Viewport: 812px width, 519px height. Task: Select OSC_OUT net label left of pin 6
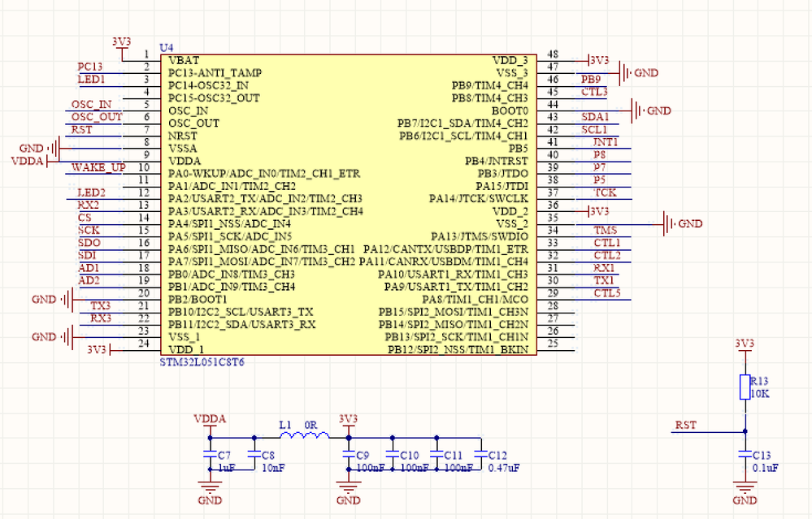point(97,117)
